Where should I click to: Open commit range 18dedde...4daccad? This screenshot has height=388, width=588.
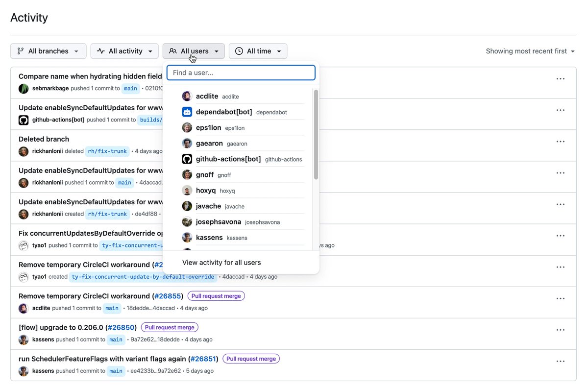click(x=150, y=308)
